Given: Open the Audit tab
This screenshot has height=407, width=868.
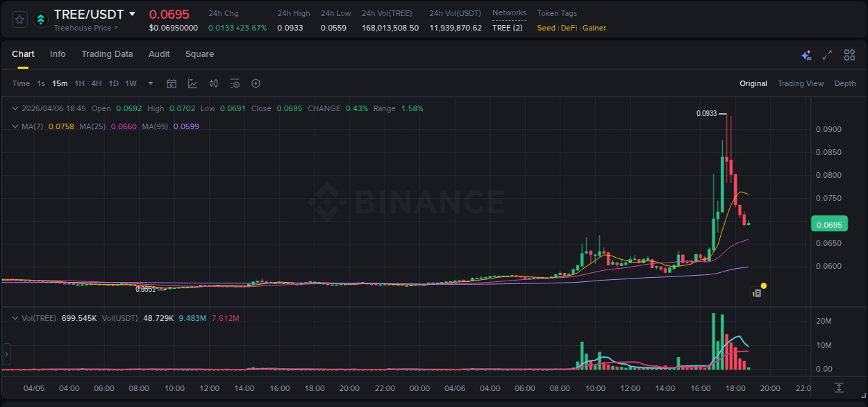Looking at the screenshot, I should [x=159, y=54].
